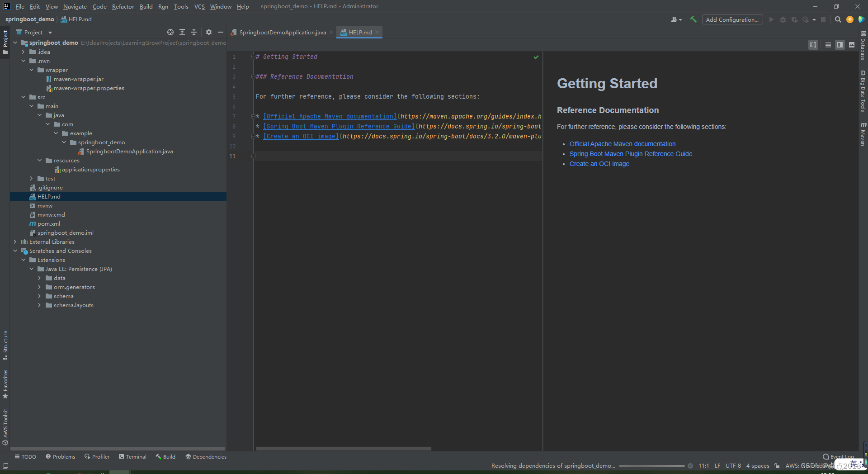The image size is (868, 474).
Task: Click Collapse All icon in Project panel
Action: (x=194, y=32)
